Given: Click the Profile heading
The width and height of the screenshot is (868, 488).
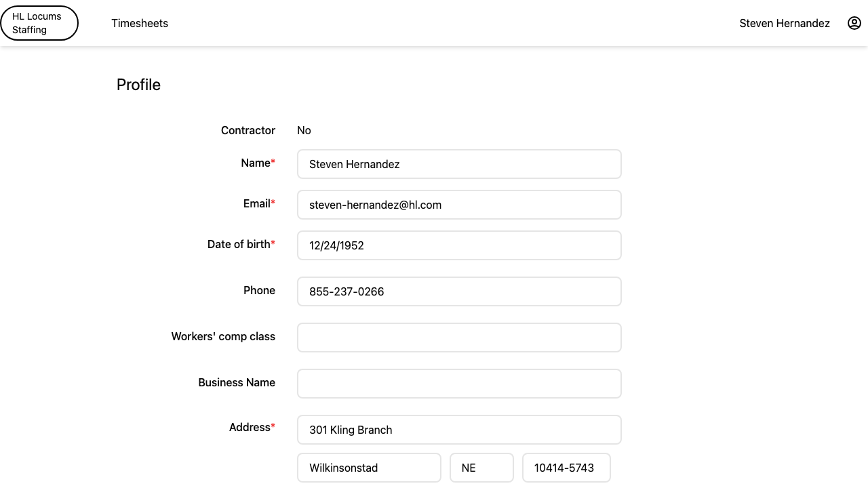Looking at the screenshot, I should click(138, 85).
